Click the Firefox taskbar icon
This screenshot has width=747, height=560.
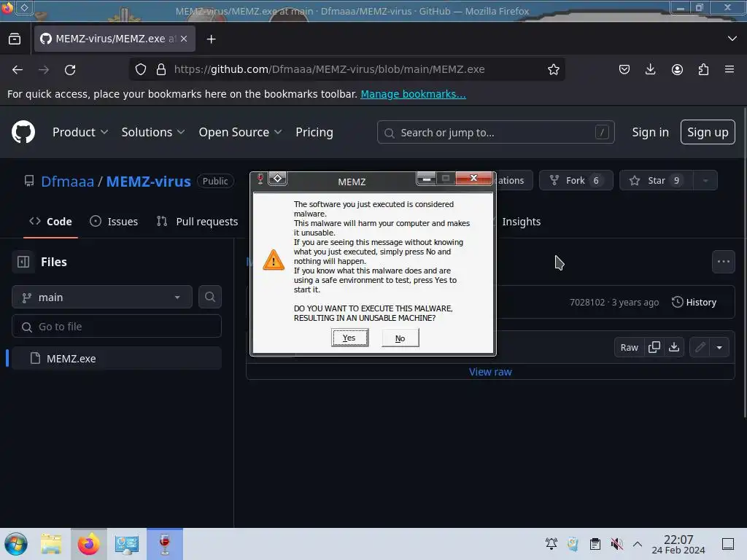click(x=88, y=544)
